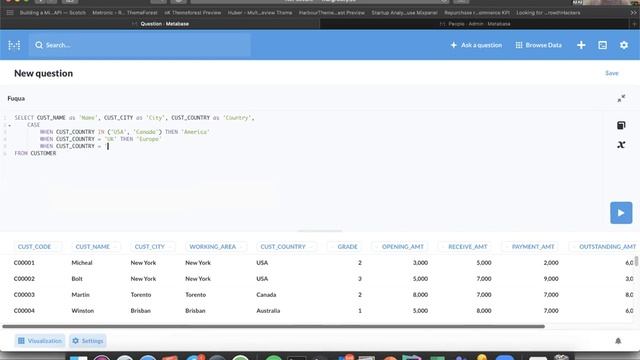Click the results panel resize handle
The image size is (640, 360).
click(x=320, y=231)
